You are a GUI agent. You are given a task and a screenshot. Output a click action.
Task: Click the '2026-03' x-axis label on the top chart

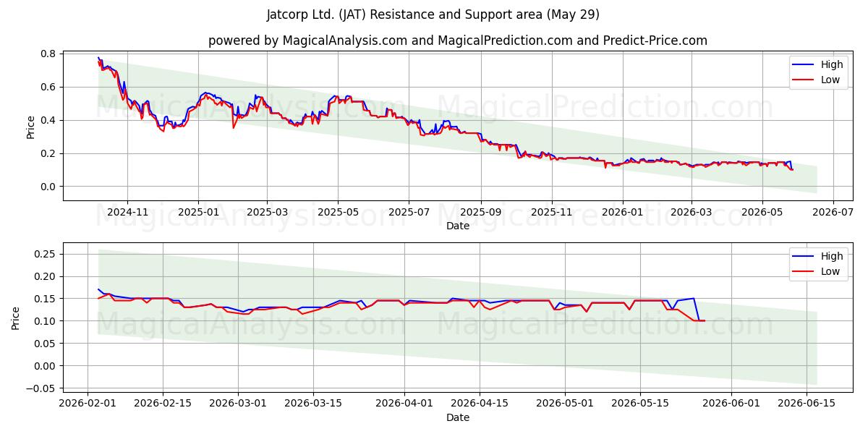[x=691, y=213]
